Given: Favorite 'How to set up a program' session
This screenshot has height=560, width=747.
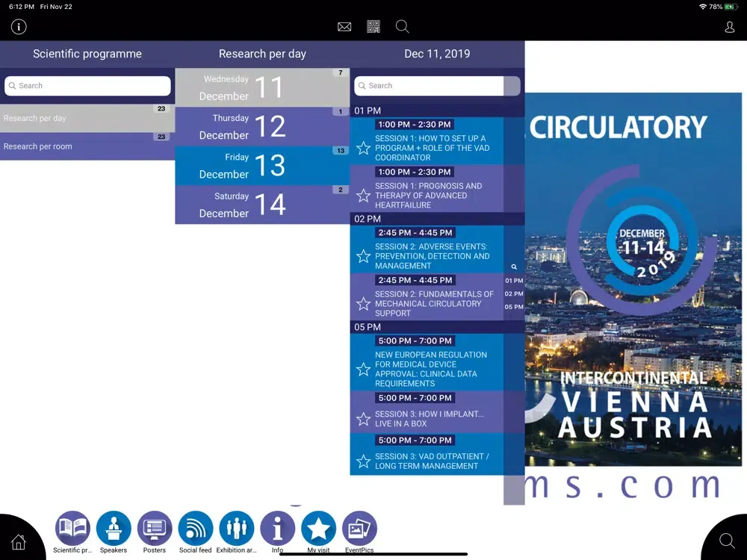Looking at the screenshot, I should 364,148.
